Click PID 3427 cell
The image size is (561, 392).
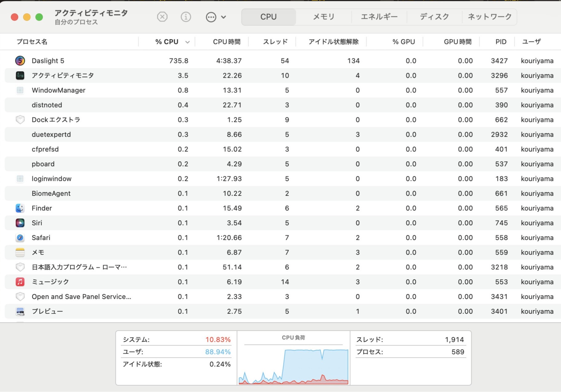499,61
